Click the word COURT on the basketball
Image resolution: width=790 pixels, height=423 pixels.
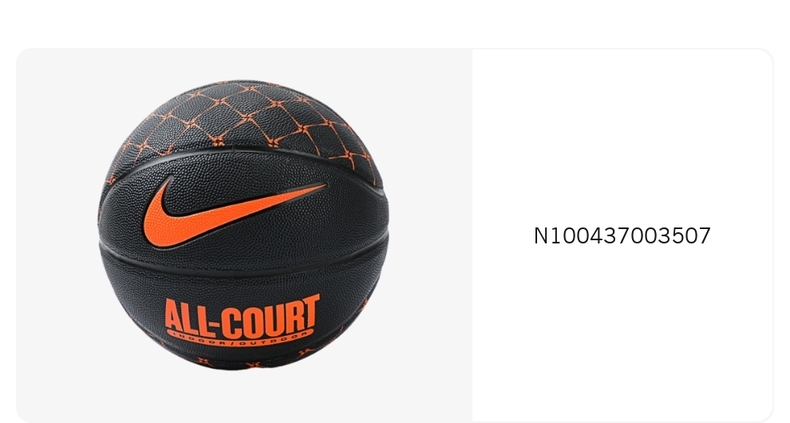[x=271, y=316]
